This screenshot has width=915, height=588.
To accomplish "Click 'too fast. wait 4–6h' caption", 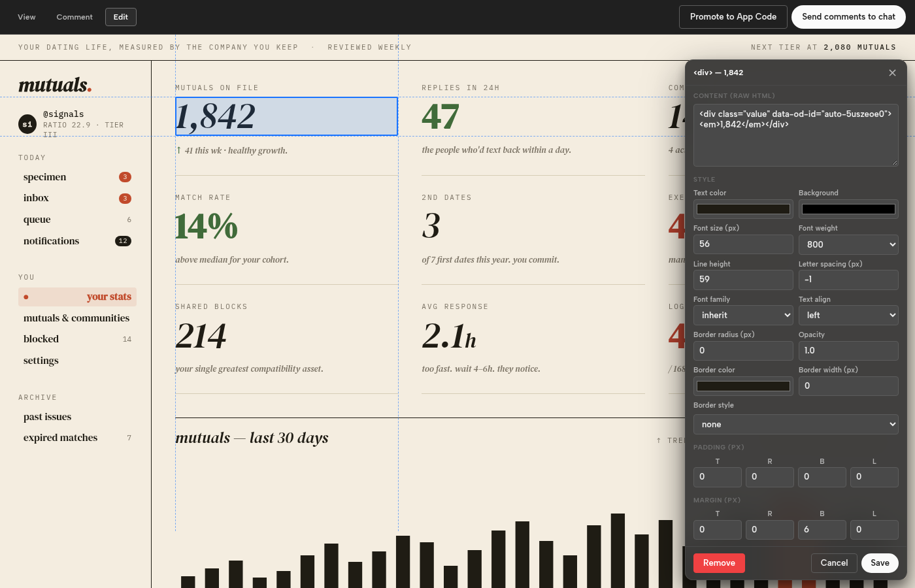I will tap(481, 369).
